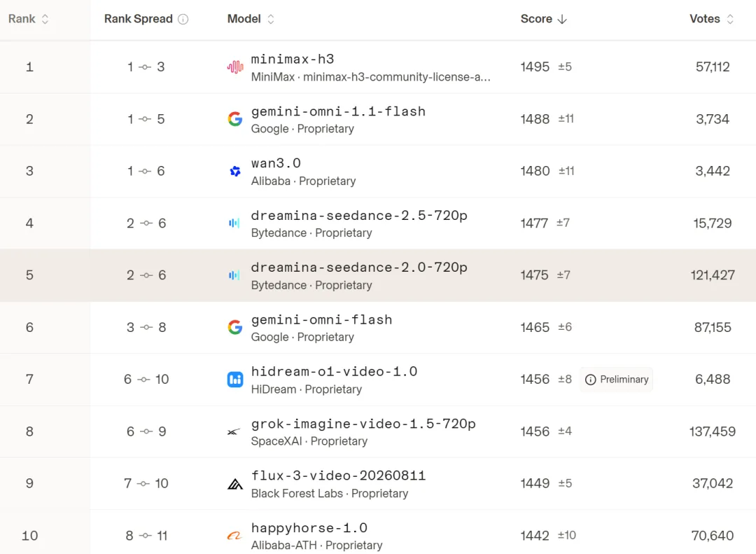Open the gemini-omni-flash model entry
Screen dimensions: 756x554
[x=321, y=320]
